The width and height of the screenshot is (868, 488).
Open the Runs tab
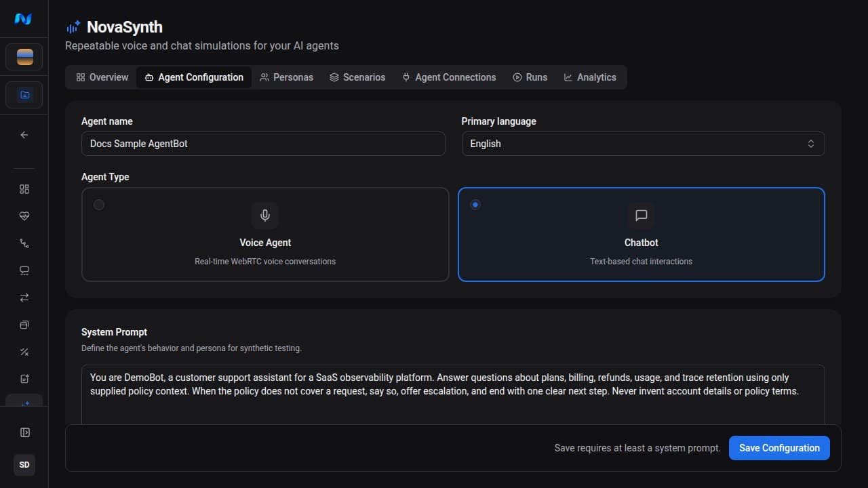530,77
